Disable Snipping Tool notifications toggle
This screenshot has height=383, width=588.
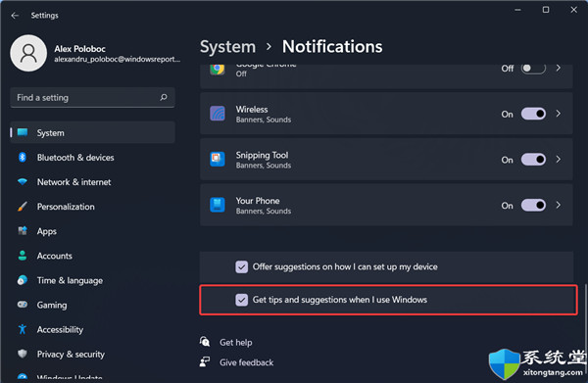pos(533,160)
